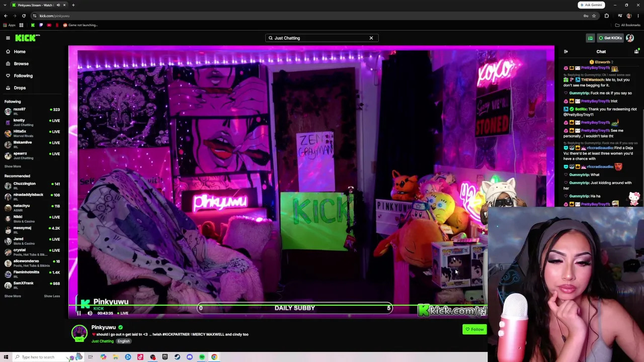The height and width of the screenshot is (362, 644).
Task: Open the tab search dropdown arrow
Action: pyautogui.click(x=5, y=5)
